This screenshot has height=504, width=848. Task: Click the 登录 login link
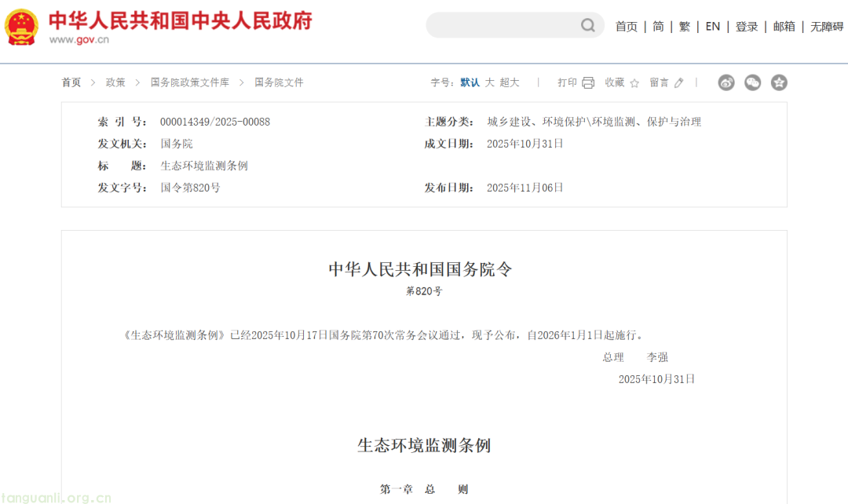tap(747, 27)
